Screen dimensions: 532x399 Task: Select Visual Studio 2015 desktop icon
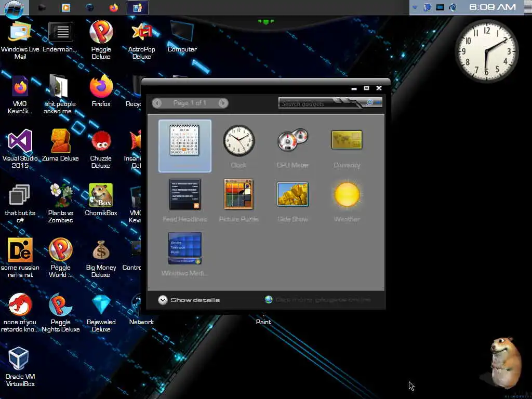(20, 149)
